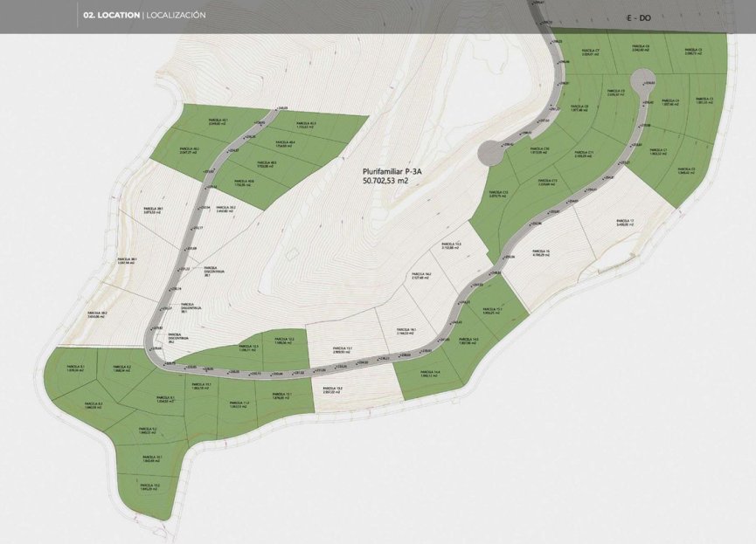
Task: Select the Parcela 12.3 label
Action: click(249, 347)
